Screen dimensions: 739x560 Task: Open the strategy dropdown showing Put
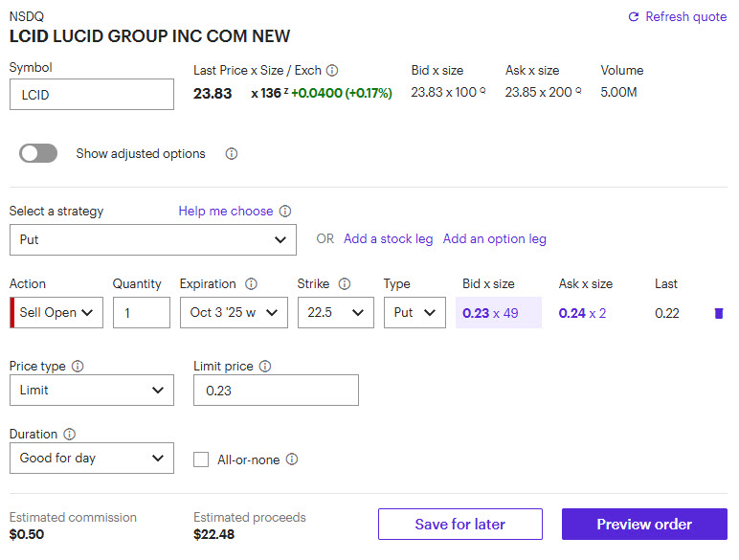(153, 240)
